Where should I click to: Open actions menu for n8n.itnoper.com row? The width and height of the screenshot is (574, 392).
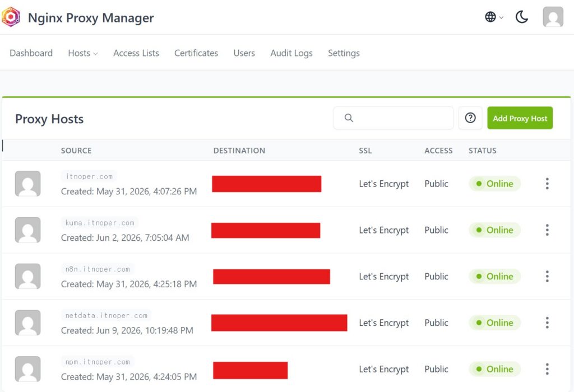pyautogui.click(x=547, y=277)
